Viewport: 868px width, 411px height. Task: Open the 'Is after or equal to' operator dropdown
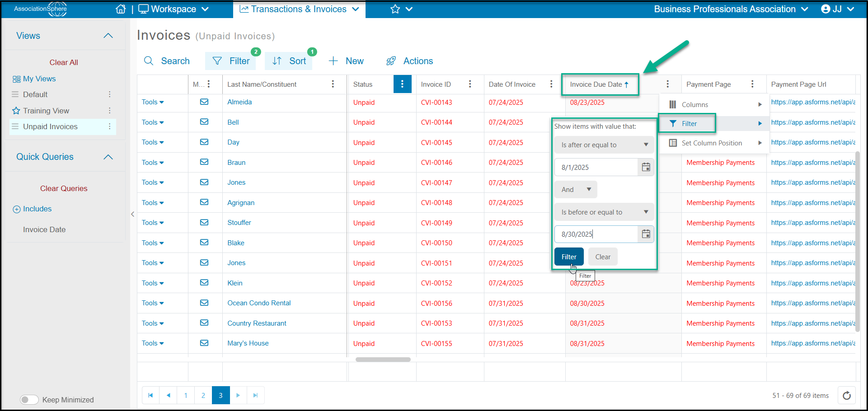[x=605, y=145]
